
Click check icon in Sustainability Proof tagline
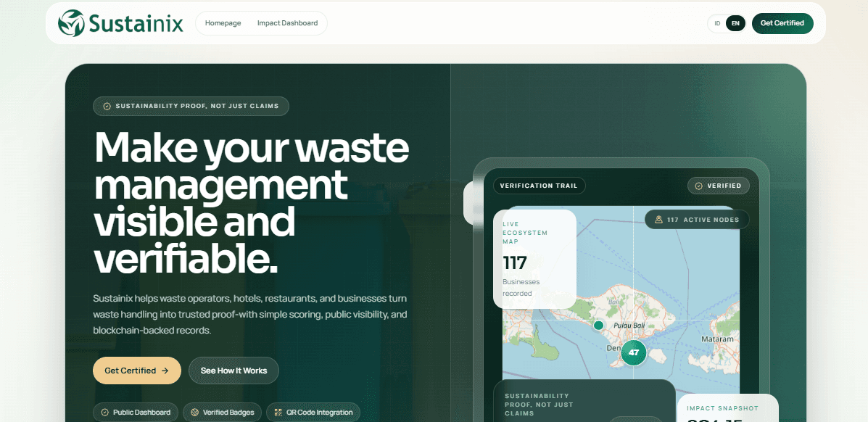coord(107,107)
